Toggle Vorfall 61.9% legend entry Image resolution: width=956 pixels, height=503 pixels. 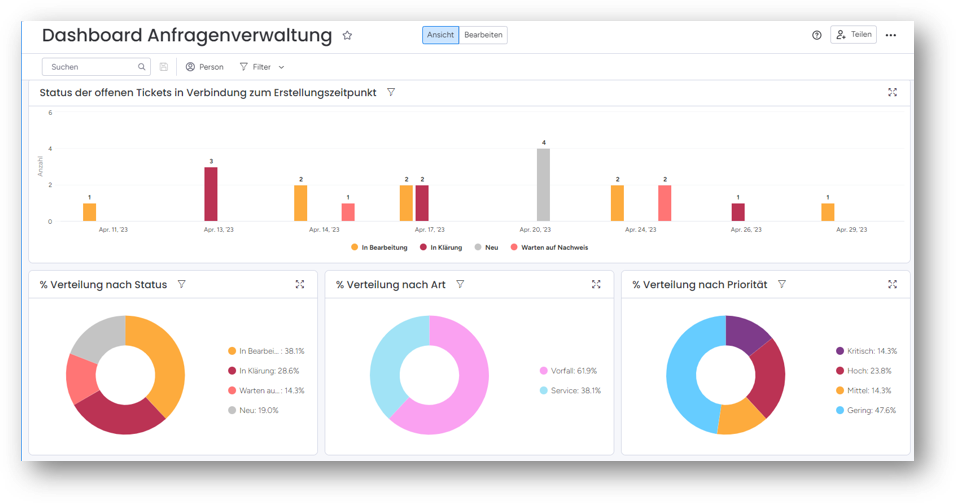point(568,371)
